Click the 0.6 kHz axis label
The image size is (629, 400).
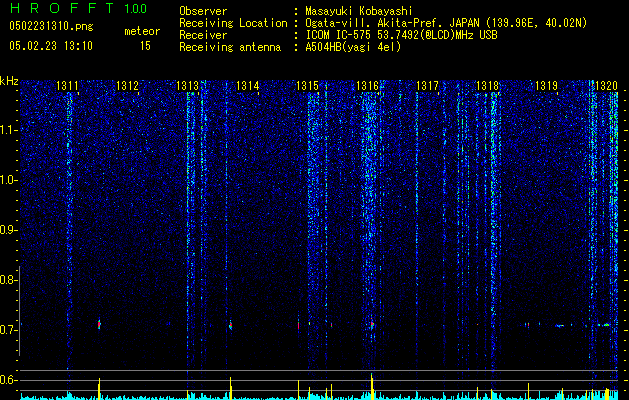[8, 380]
